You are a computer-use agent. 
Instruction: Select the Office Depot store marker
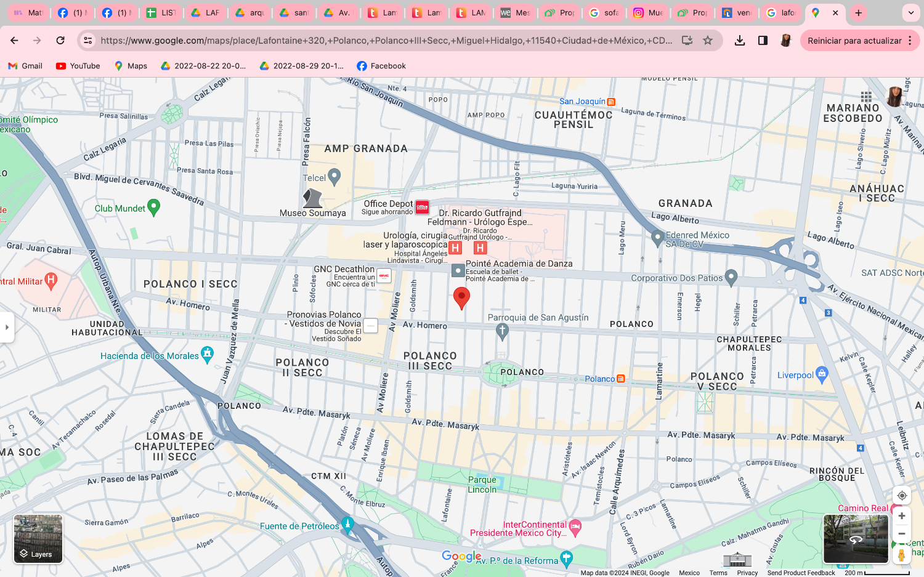point(422,208)
